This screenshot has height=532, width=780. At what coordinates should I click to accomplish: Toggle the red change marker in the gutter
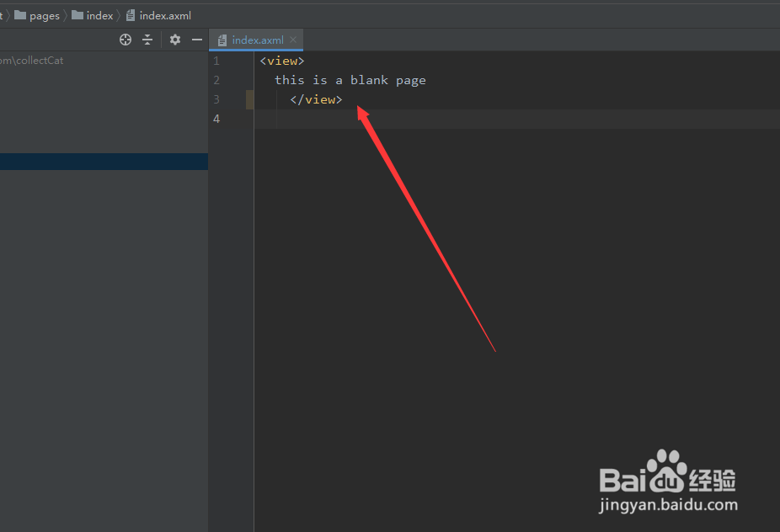point(248,99)
